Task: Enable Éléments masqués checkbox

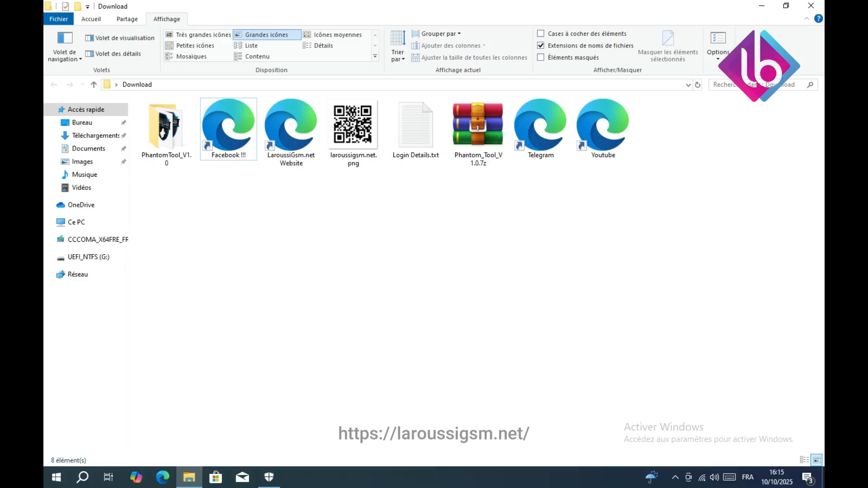Action: (x=541, y=57)
